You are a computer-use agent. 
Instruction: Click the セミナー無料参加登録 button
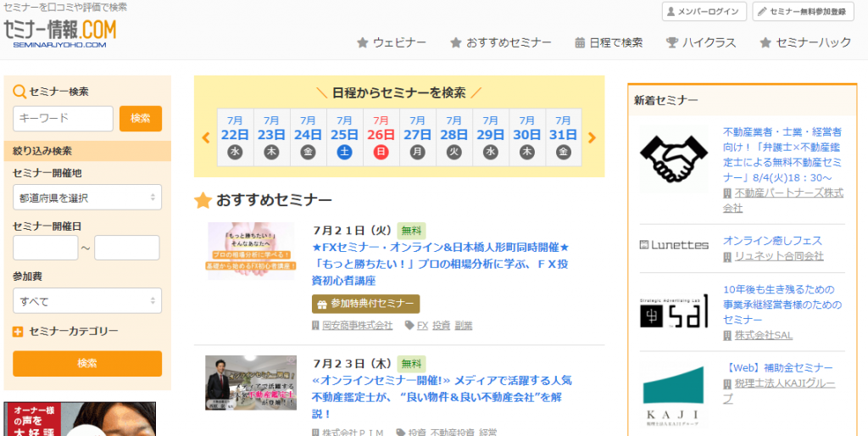804,11
